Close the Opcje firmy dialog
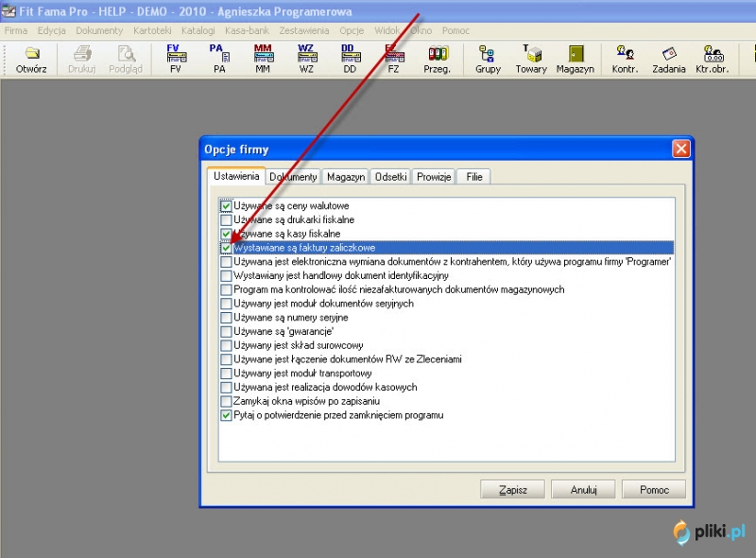 point(680,149)
